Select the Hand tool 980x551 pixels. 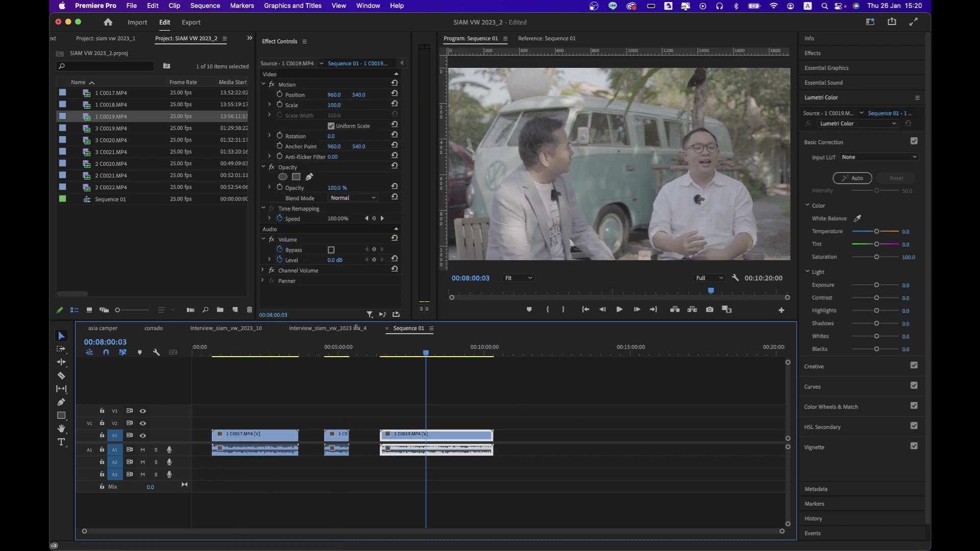61,429
